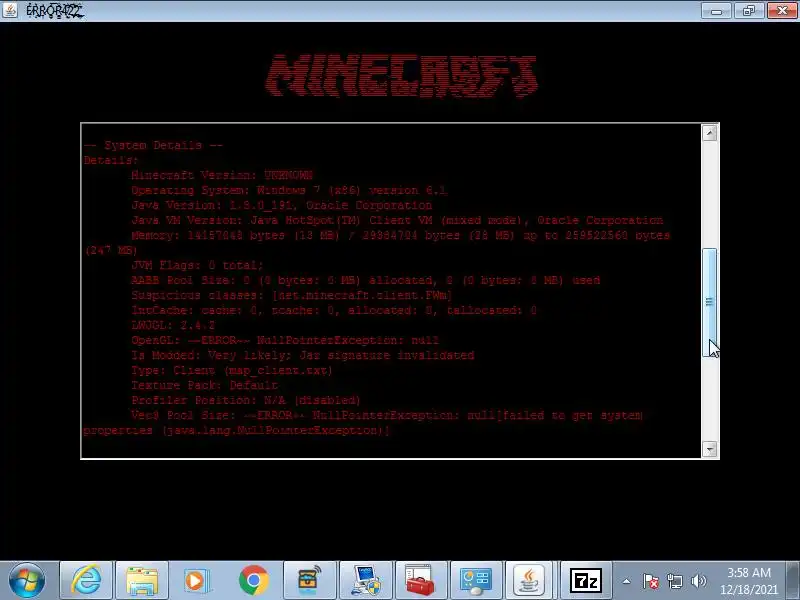Image resolution: width=800 pixels, height=600 pixels.
Task: Show hidden system tray icons
Action: tap(627, 581)
